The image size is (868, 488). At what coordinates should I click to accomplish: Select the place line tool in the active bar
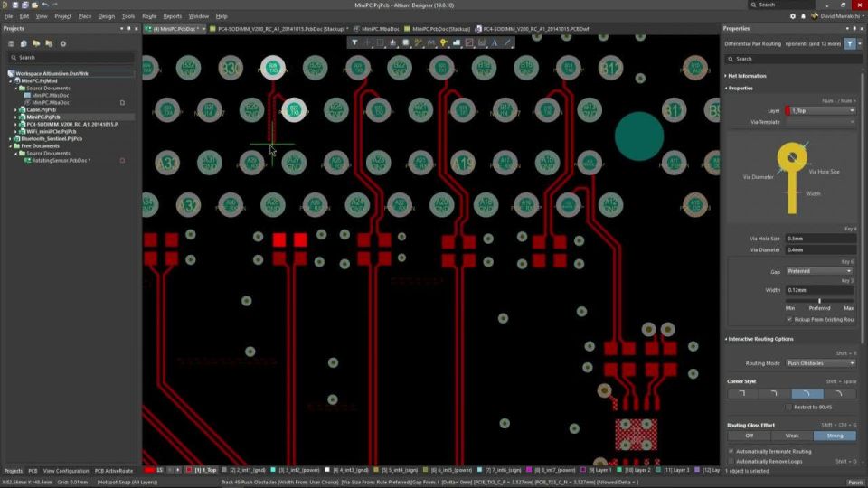coord(507,42)
